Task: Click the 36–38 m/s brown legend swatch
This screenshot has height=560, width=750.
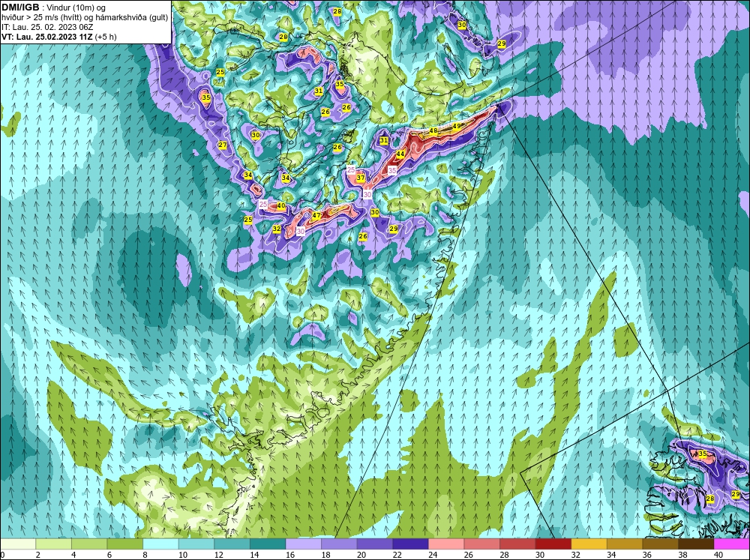Action: [x=660, y=544]
